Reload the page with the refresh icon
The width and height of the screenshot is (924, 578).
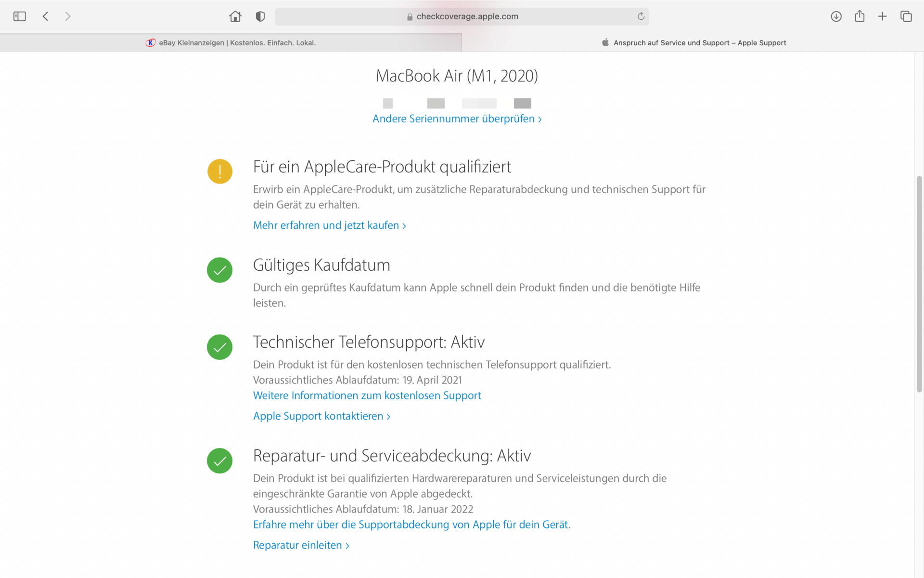(641, 16)
